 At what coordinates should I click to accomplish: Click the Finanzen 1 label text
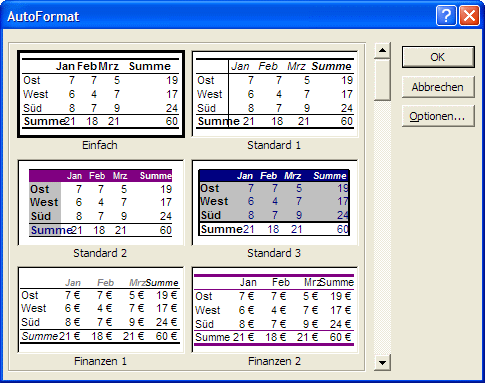point(100,361)
